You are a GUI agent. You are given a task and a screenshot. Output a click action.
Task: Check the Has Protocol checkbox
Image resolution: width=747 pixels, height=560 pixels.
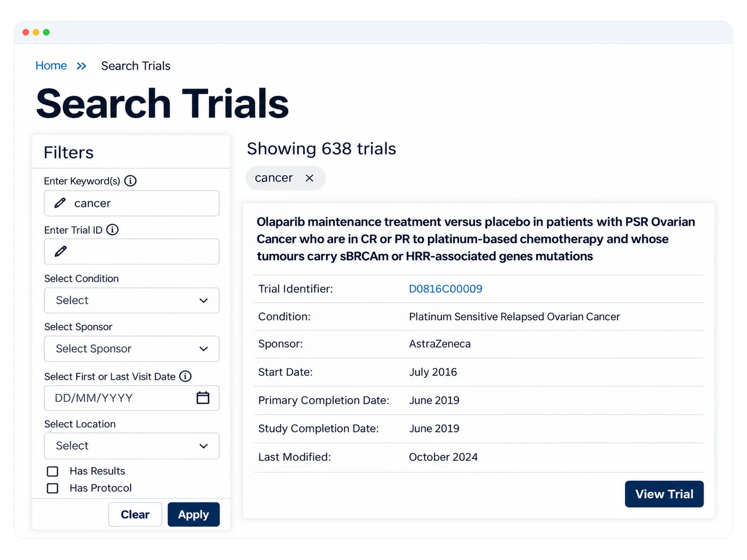click(x=52, y=488)
